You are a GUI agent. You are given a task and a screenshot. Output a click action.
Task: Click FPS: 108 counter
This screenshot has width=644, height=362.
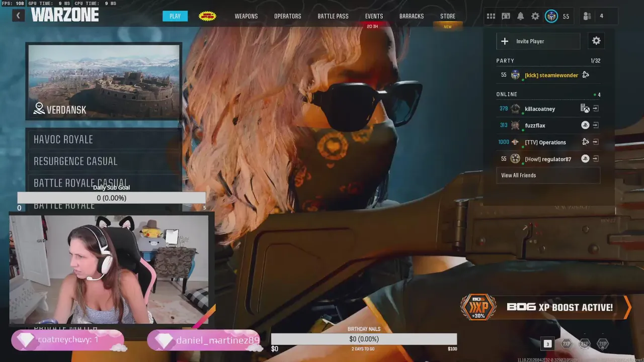[13, 4]
